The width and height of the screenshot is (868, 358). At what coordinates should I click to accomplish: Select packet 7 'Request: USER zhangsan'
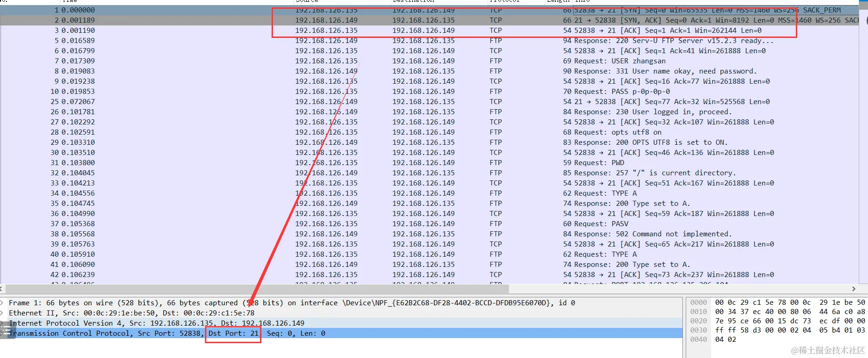point(430,61)
